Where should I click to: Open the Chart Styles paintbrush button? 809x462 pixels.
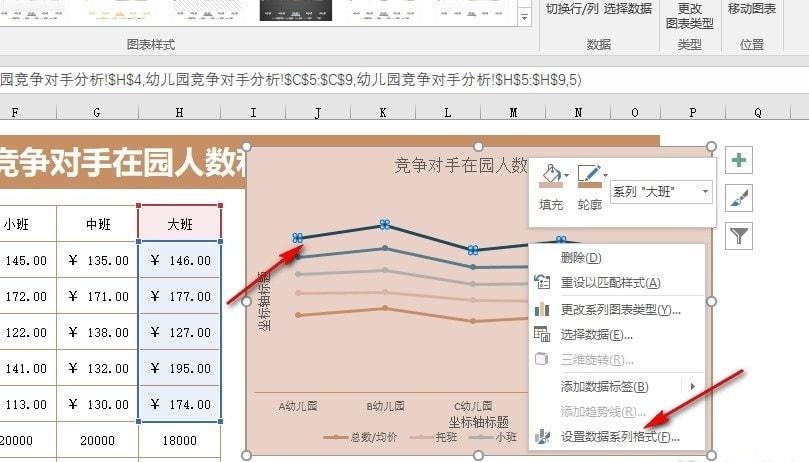pyautogui.click(x=738, y=198)
